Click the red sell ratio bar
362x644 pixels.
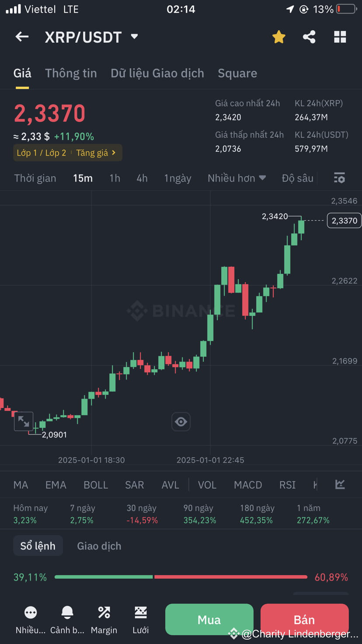(x=231, y=577)
